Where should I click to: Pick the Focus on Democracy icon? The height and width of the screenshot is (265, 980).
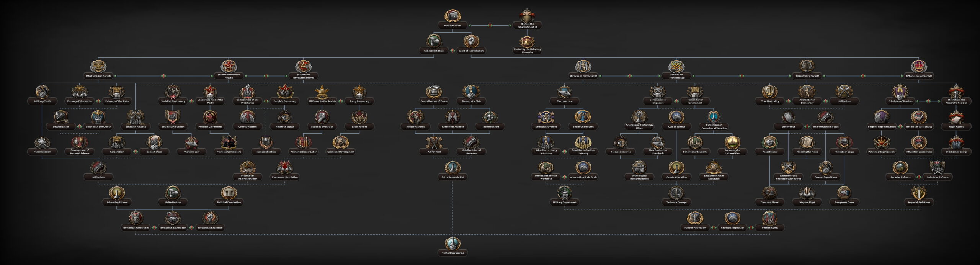583,67
